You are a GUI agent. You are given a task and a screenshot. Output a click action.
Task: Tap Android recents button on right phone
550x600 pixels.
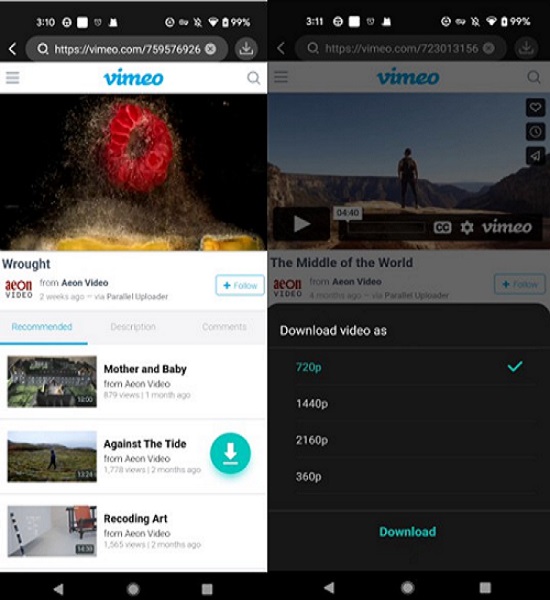pos(485,587)
